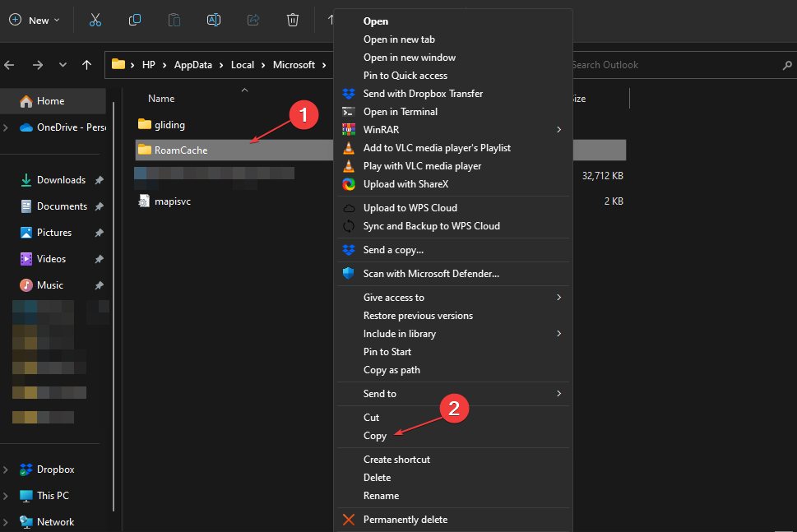Open the New dropdown menu
Image resolution: width=797 pixels, height=532 pixels.
coord(35,19)
